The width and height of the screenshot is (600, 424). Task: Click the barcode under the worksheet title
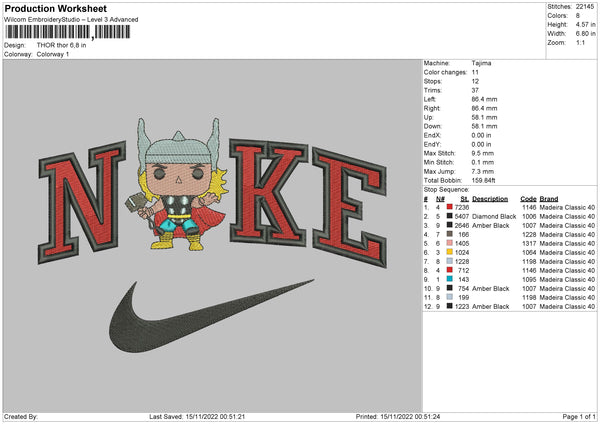click(67, 32)
